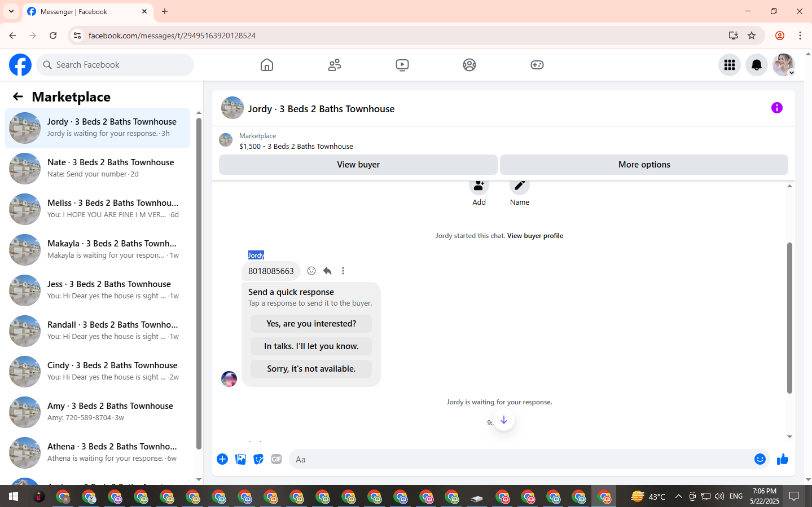The height and width of the screenshot is (507, 812).
Task: Open the tab search dropdown arrow
Action: coord(11,11)
